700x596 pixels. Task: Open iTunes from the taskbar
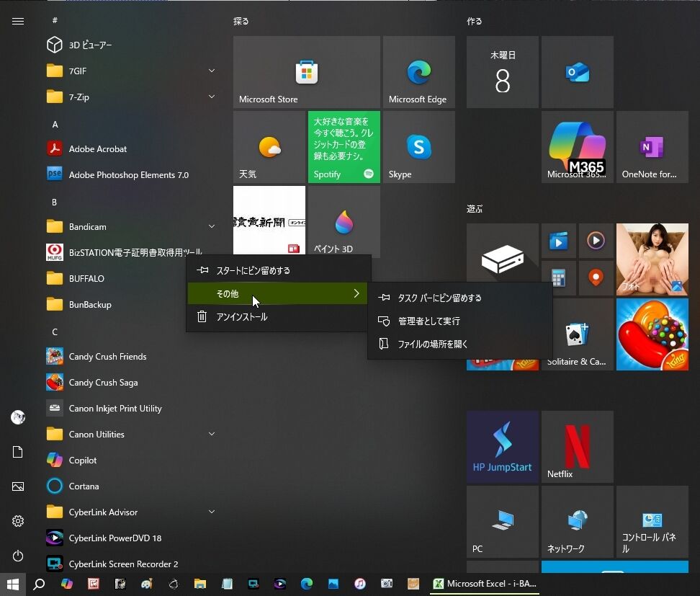[360, 584]
